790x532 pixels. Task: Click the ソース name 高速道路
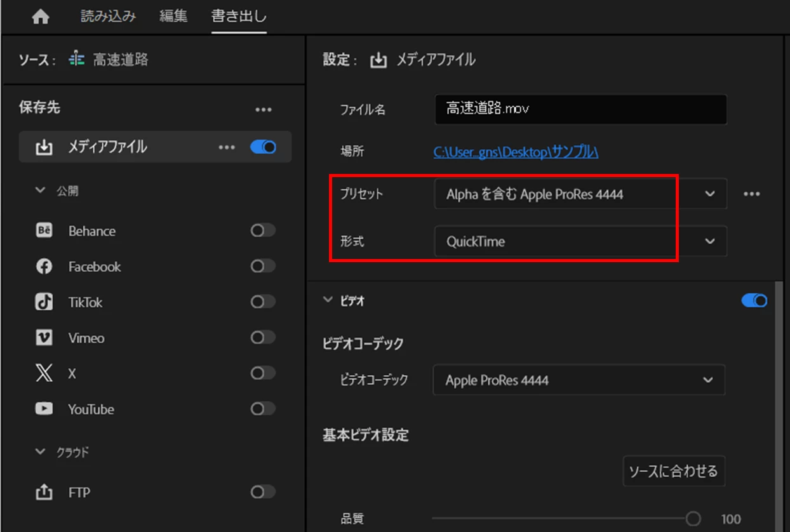pyautogui.click(x=121, y=60)
